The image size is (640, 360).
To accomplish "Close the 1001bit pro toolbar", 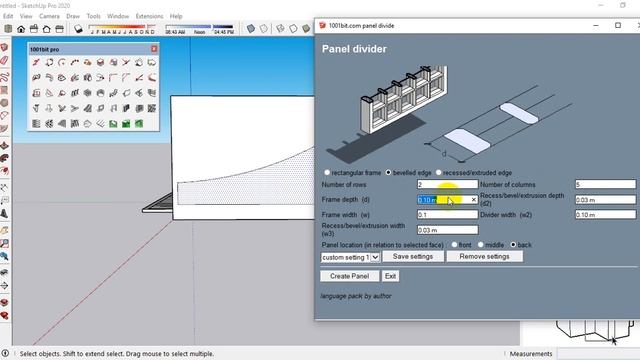I will click(154, 49).
